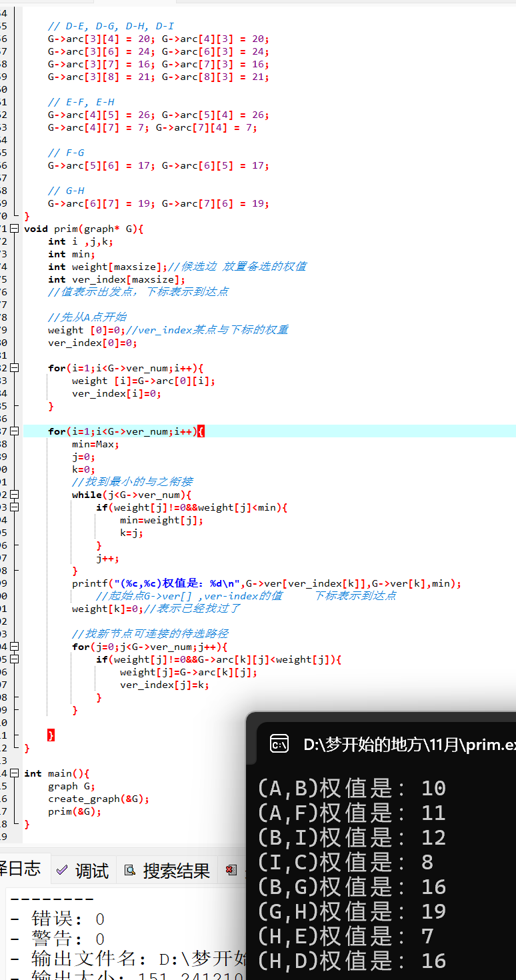Click the console title D:\梦开始的地方\11月\prim.ex
Screen dimensions: 516x980
(409, 745)
